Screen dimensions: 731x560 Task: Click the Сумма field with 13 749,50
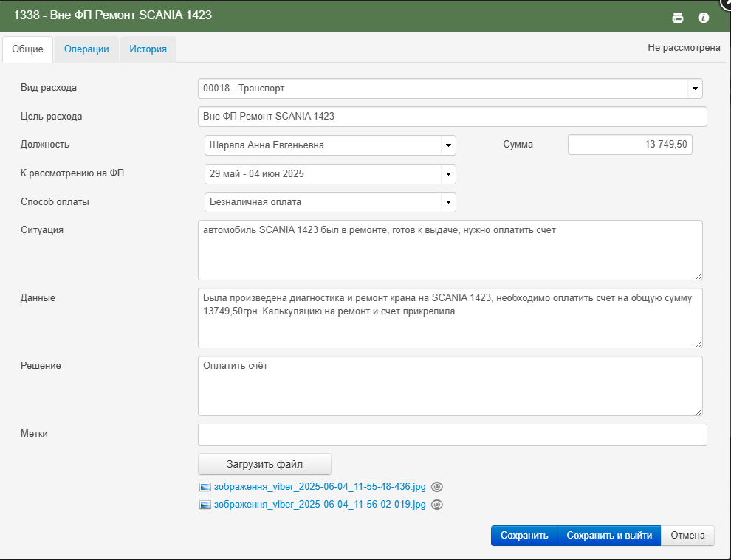coord(630,145)
